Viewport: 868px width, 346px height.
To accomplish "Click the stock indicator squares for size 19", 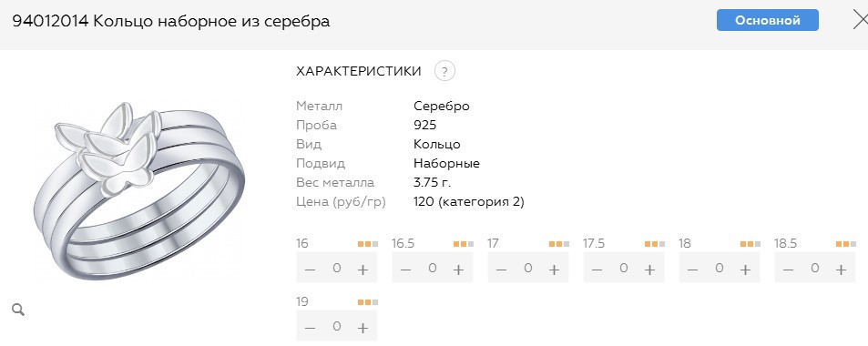I will 368,302.
